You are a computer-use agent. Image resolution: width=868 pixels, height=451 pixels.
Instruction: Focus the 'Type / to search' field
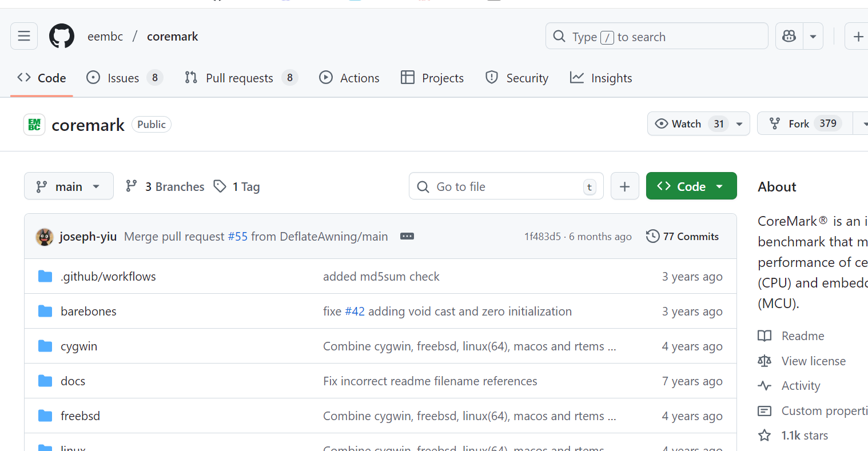point(656,37)
